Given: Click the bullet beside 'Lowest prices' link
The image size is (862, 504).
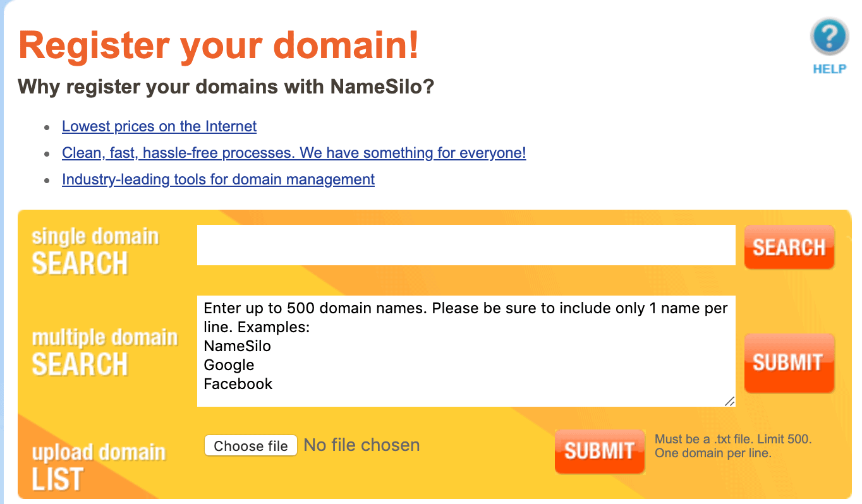Looking at the screenshot, I should (x=47, y=127).
